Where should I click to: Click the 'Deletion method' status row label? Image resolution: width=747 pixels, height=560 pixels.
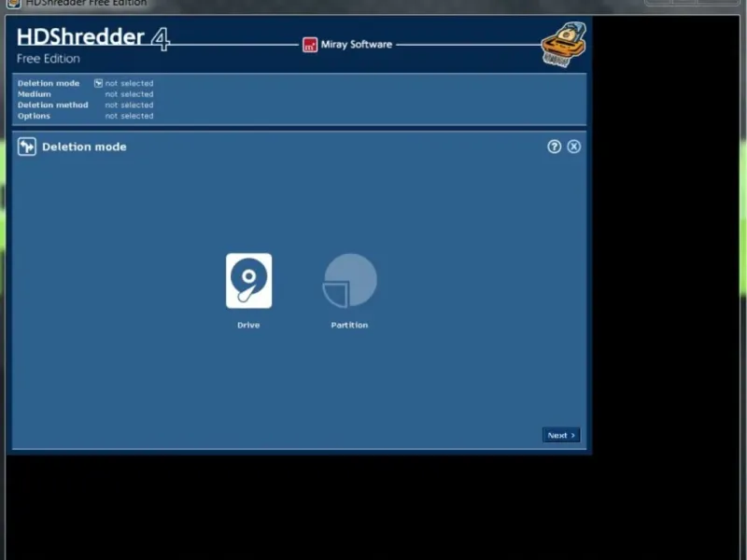(53, 105)
